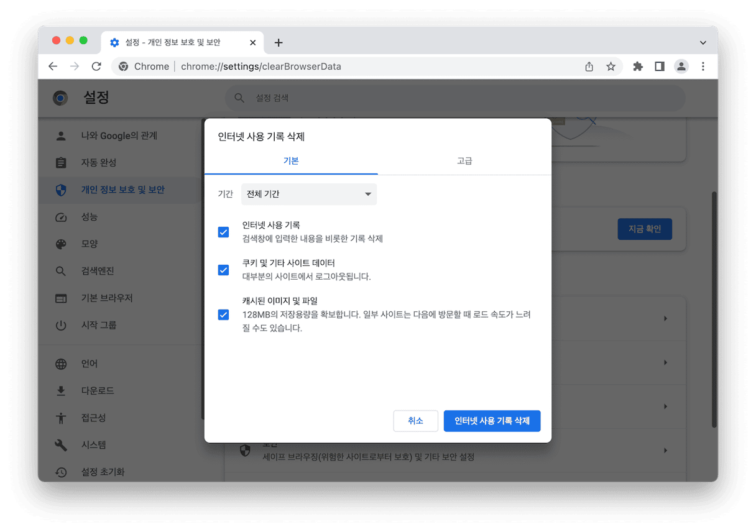Select the 기본 tab
756x532 pixels.
tap(291, 161)
